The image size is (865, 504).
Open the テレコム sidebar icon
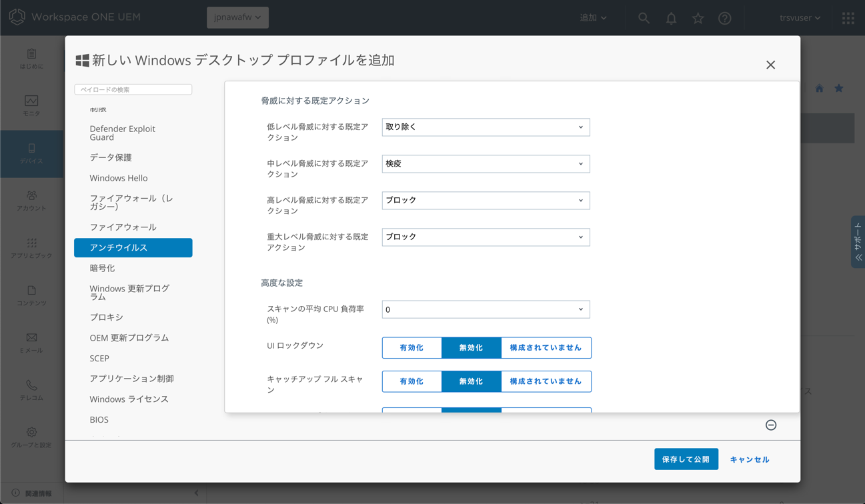[31, 385]
